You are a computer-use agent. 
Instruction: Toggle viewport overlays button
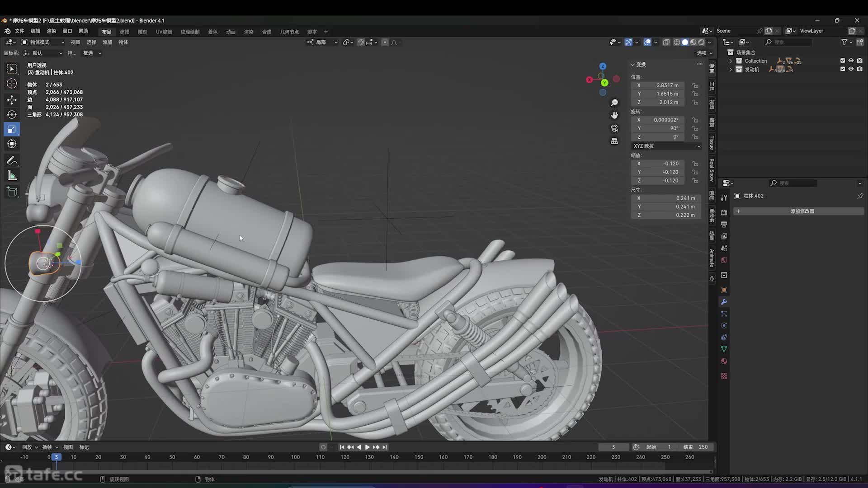[647, 42]
